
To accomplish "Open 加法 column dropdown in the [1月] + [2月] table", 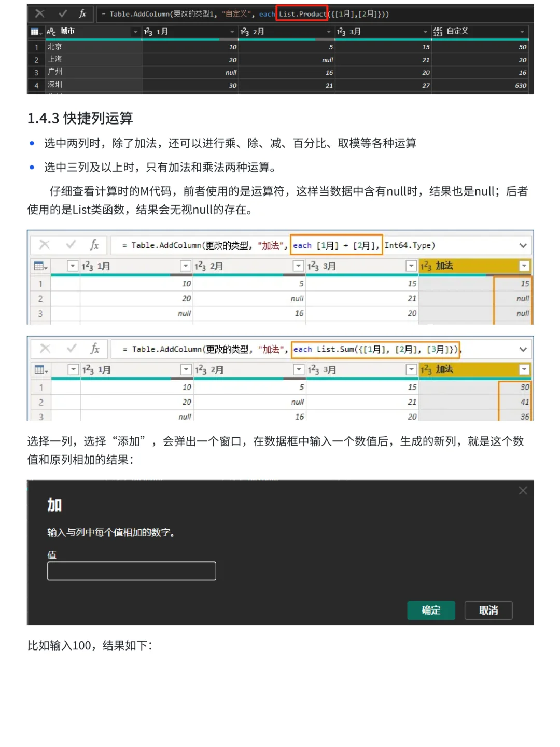I will click(x=524, y=266).
